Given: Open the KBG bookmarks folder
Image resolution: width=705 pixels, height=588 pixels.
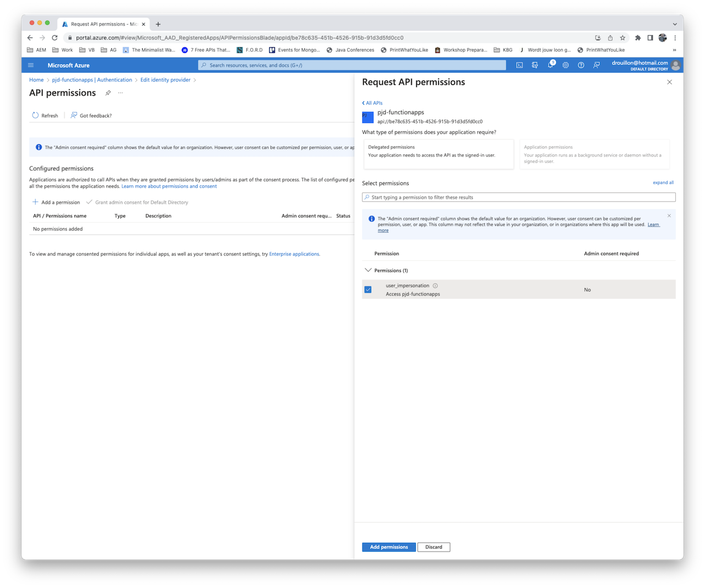Looking at the screenshot, I should pos(503,50).
